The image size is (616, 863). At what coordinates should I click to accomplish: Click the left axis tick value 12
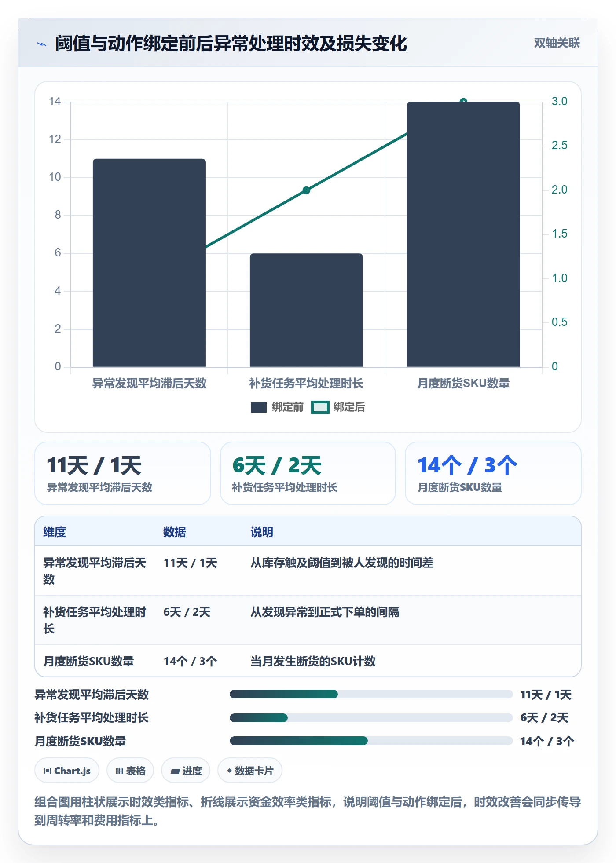point(55,139)
